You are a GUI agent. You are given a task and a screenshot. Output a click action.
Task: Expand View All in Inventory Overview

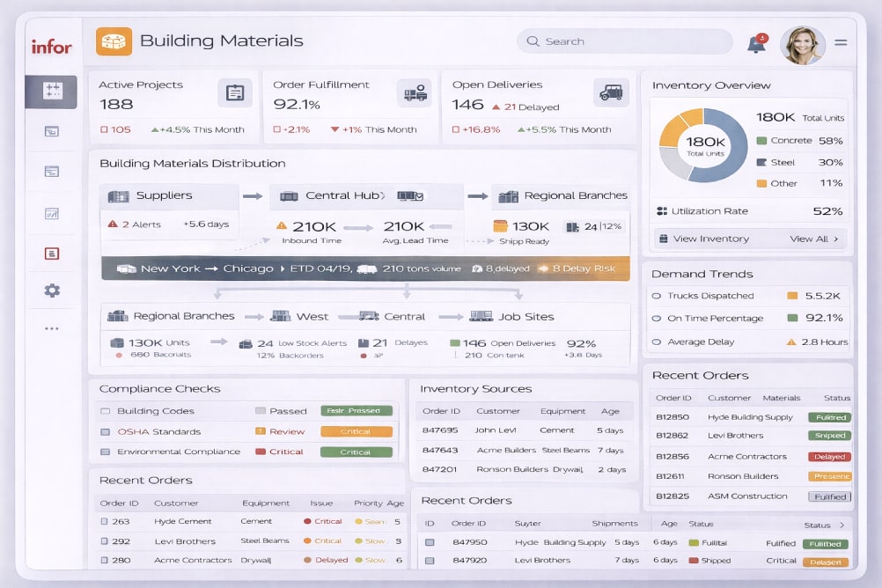click(x=814, y=239)
